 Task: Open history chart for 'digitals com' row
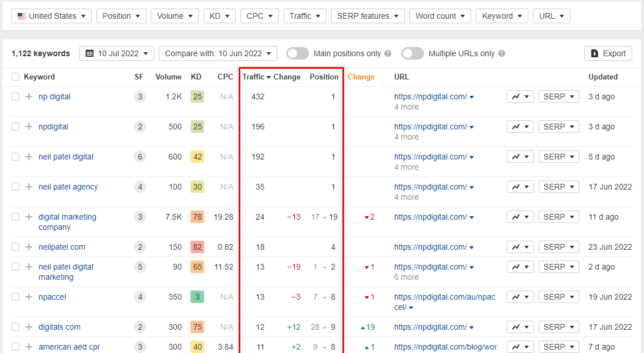(x=520, y=327)
